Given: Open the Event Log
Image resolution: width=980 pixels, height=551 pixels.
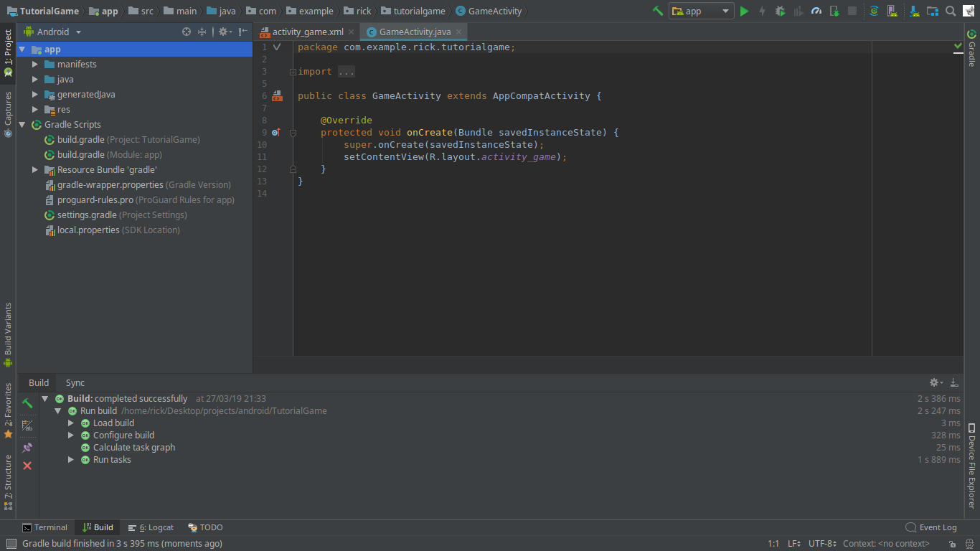Looking at the screenshot, I should coord(931,527).
